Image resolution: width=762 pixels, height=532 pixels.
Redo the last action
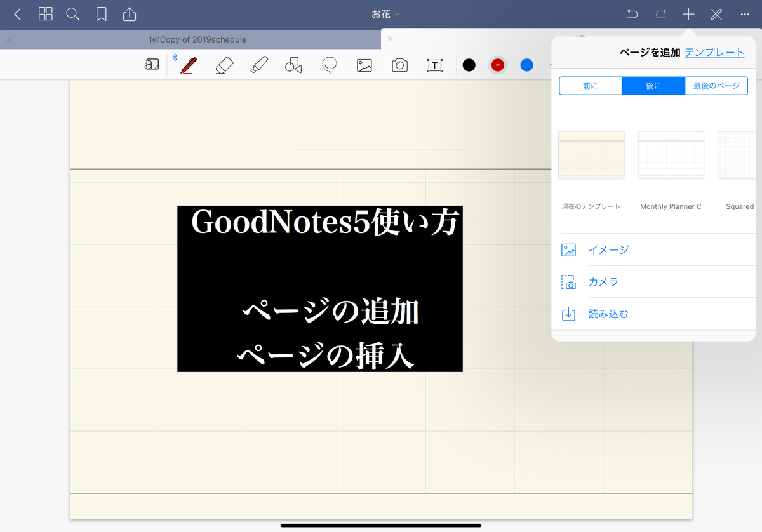click(661, 14)
